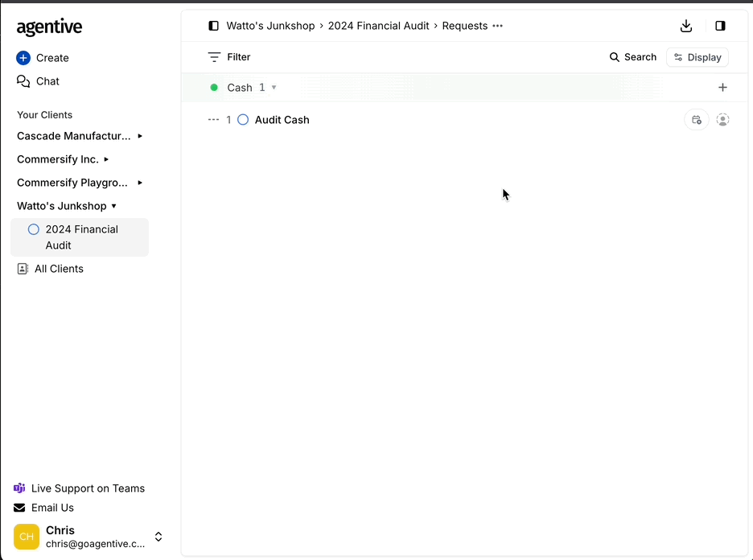Open the Chris account switcher chevron
The height and width of the screenshot is (560, 753).
coord(158,537)
